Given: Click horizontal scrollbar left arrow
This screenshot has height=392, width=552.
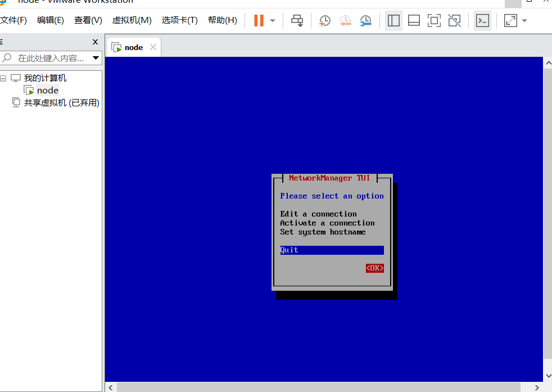Looking at the screenshot, I should tap(111, 388).
